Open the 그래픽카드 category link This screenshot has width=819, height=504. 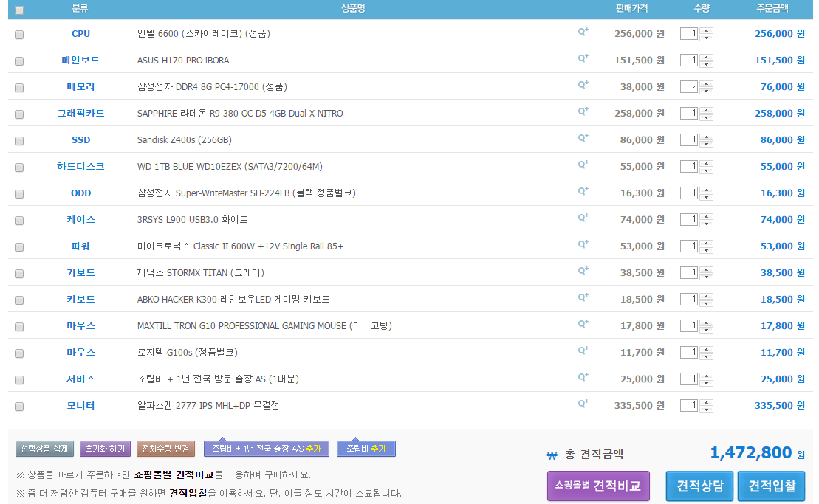[x=80, y=114]
